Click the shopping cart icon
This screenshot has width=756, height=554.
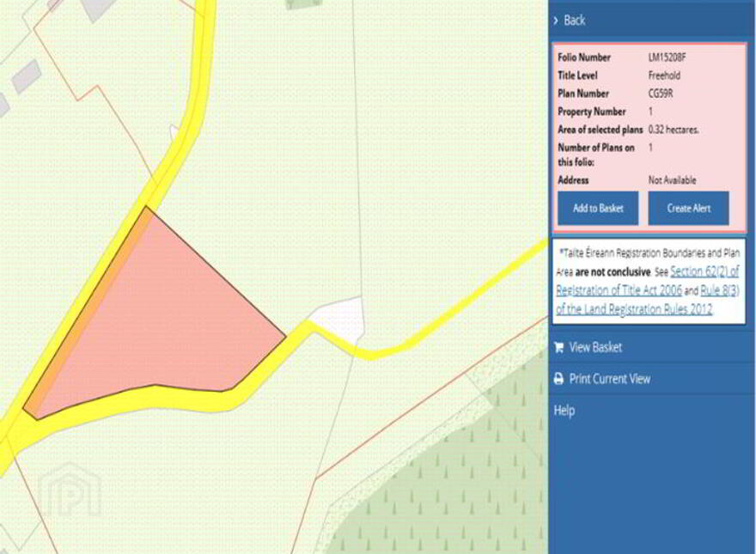point(558,347)
